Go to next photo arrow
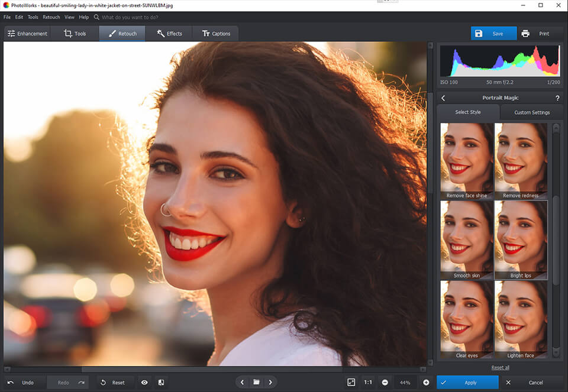Screen dimensions: 568x392 [270, 383]
